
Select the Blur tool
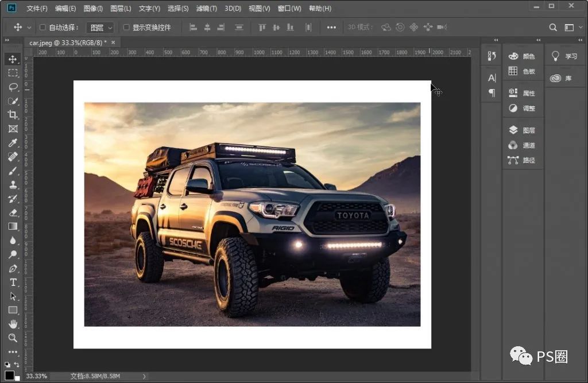pyautogui.click(x=13, y=240)
